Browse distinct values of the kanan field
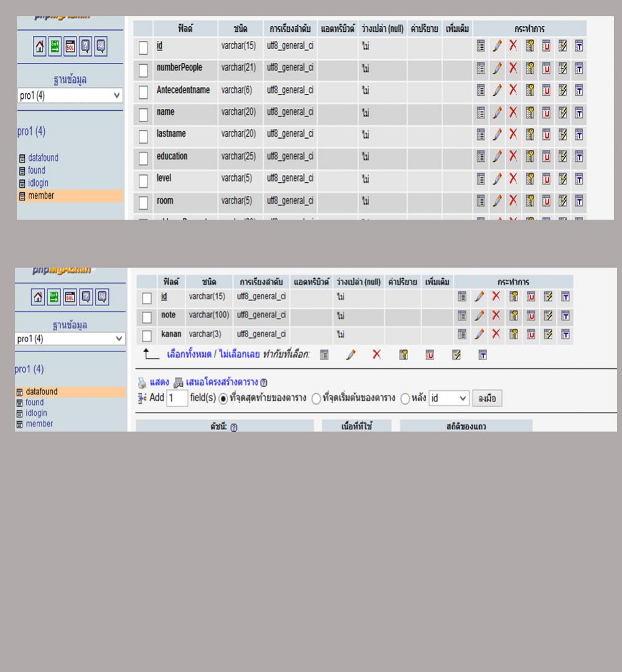Screen dimensions: 622x672 pos(462,334)
